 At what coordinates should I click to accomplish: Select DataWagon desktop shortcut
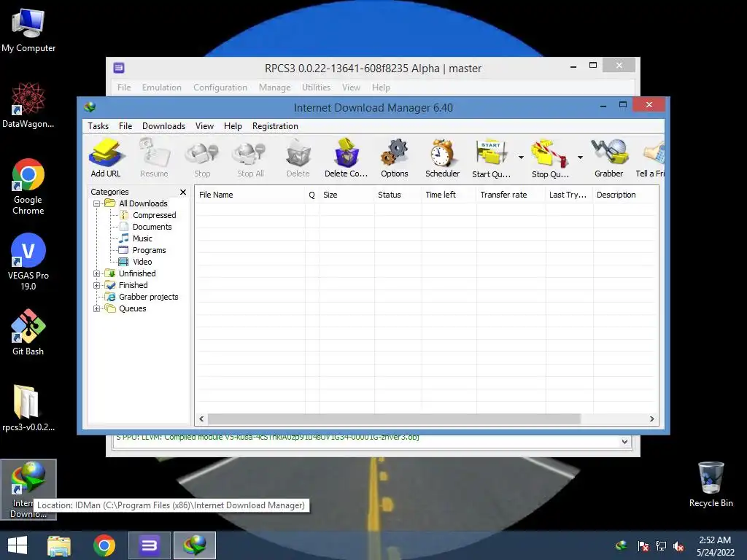28,105
